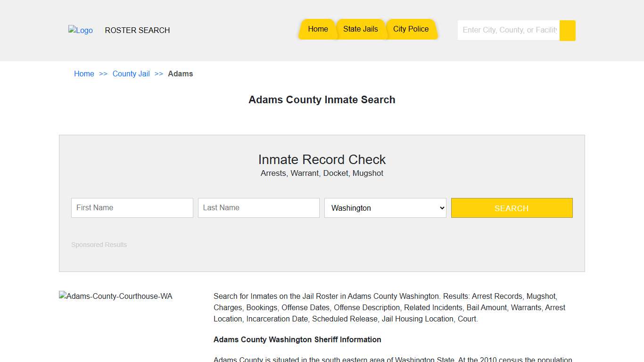
Task: Open the County Jail breadcrumb link
Action: (x=131, y=74)
